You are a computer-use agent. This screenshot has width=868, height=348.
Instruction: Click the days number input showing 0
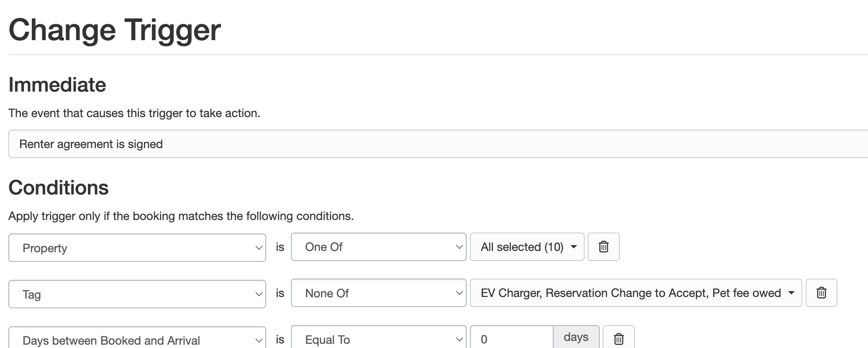click(511, 339)
